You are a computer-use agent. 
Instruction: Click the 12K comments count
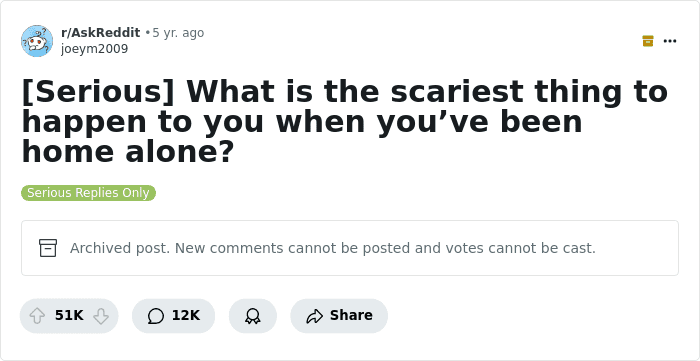tap(186, 315)
